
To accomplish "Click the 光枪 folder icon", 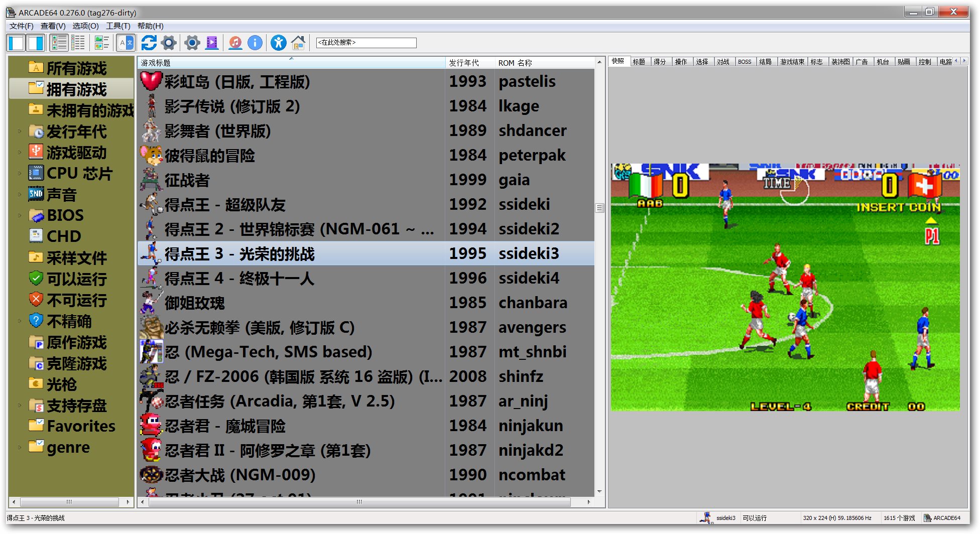I will (36, 384).
